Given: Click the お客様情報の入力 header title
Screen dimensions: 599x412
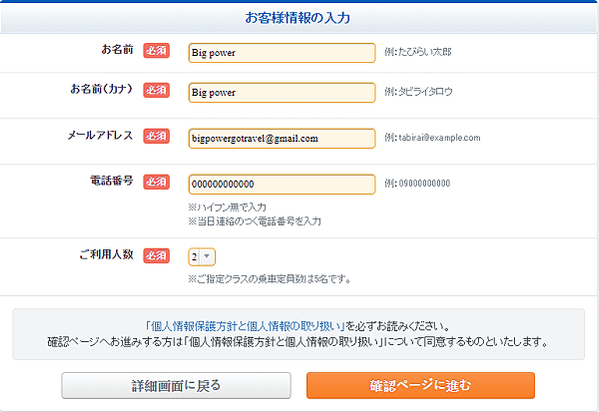Looking at the screenshot, I should click(298, 18).
